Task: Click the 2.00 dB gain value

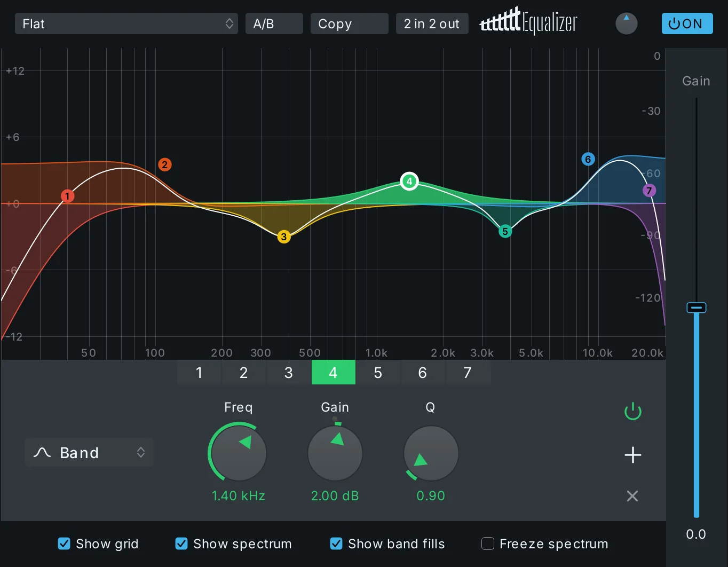Action: (335, 496)
